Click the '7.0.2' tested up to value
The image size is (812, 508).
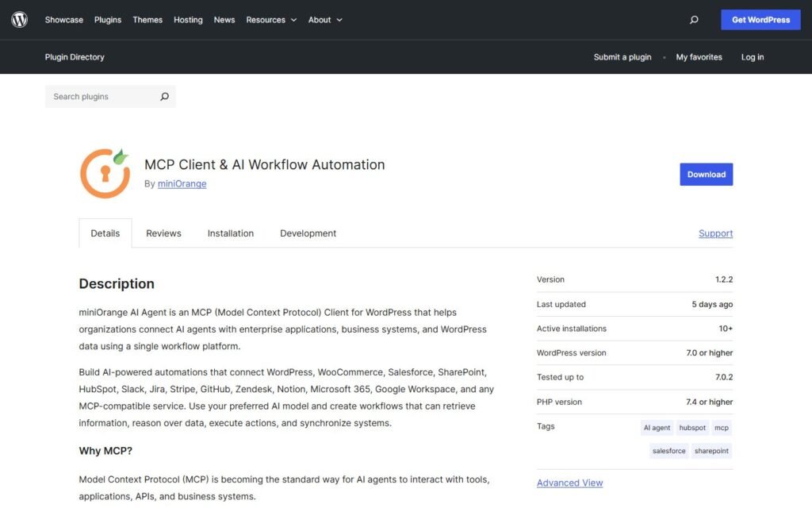(x=724, y=377)
